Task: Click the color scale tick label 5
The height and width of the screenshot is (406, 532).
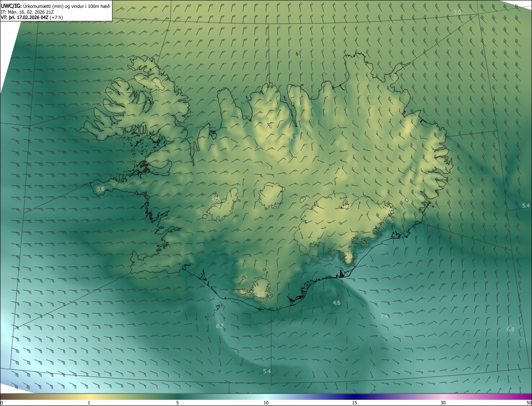Action: [177, 403]
